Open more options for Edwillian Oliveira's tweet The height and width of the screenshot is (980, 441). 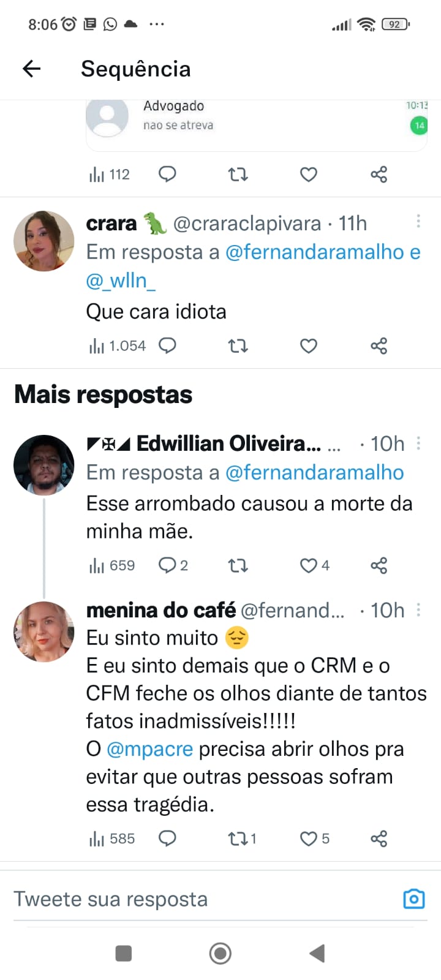click(x=418, y=443)
